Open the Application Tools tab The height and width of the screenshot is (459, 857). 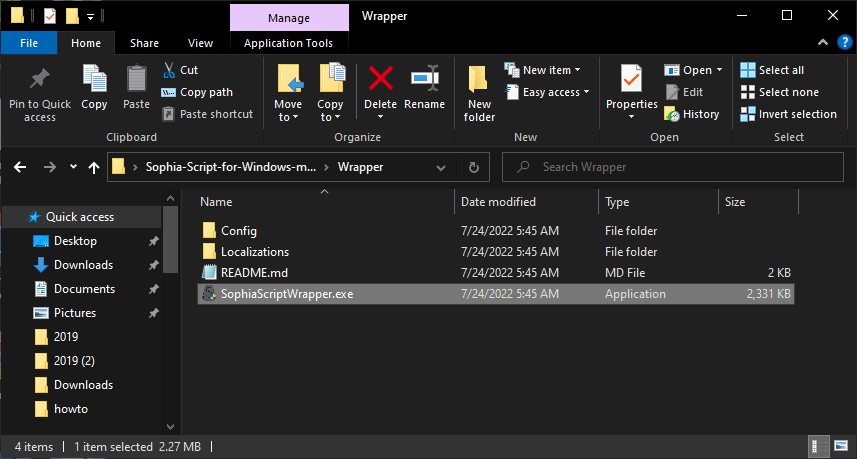coord(288,43)
